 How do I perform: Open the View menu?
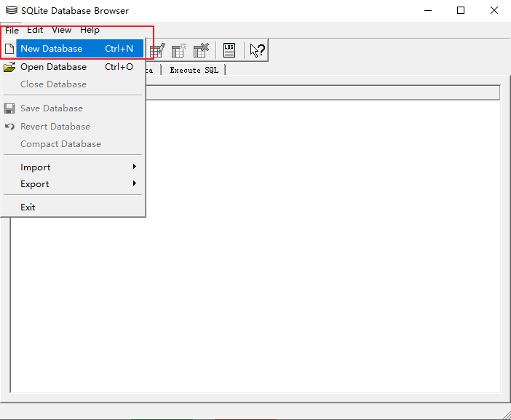(62, 30)
